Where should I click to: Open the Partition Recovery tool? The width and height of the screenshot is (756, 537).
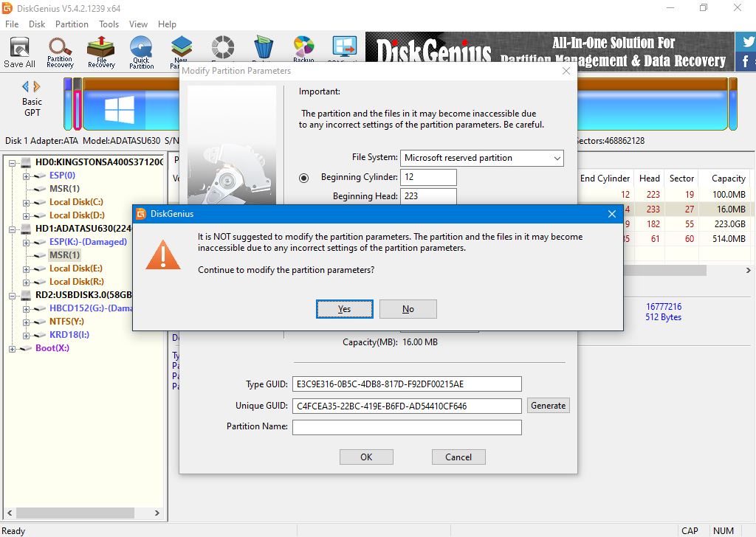[x=60, y=52]
